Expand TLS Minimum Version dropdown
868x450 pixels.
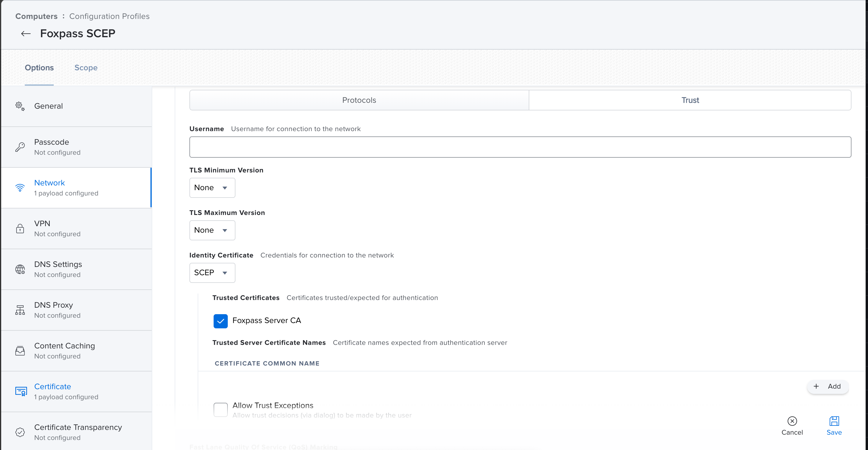pos(212,187)
